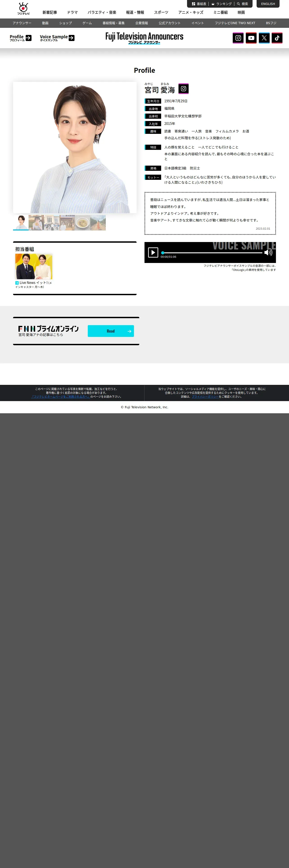This screenshot has width=289, height=868.
Task: Open the フジテレビホームページをご利用される方へ link
Action: [x=61, y=397]
